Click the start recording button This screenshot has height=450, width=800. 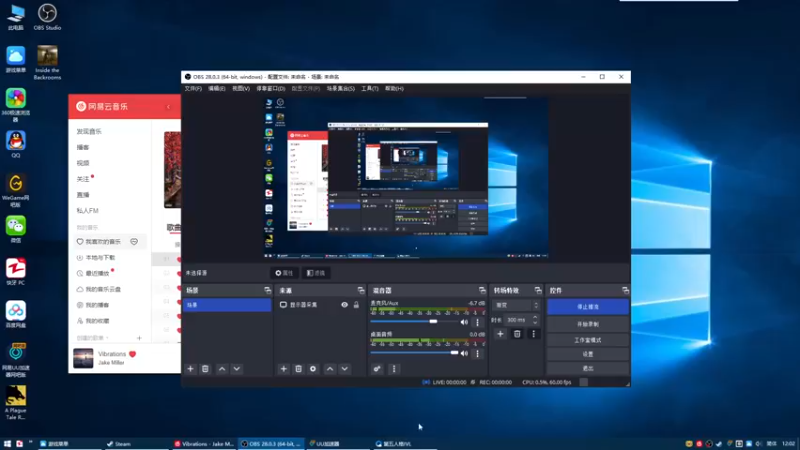point(588,324)
